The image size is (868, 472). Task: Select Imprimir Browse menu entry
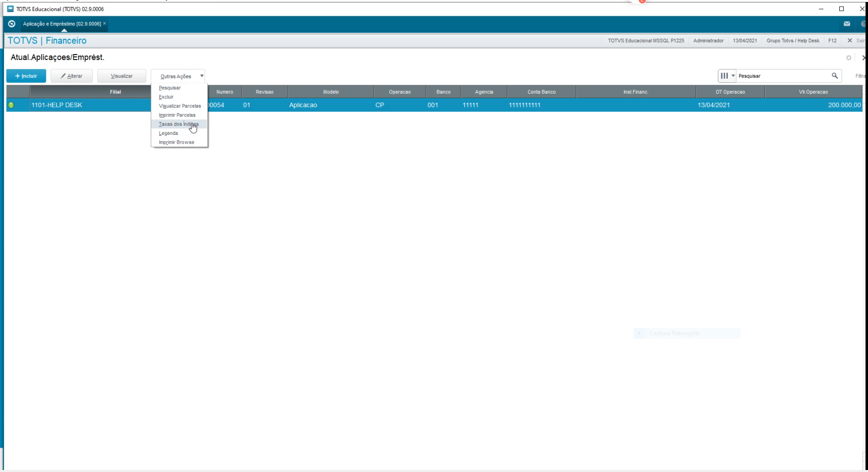176,142
